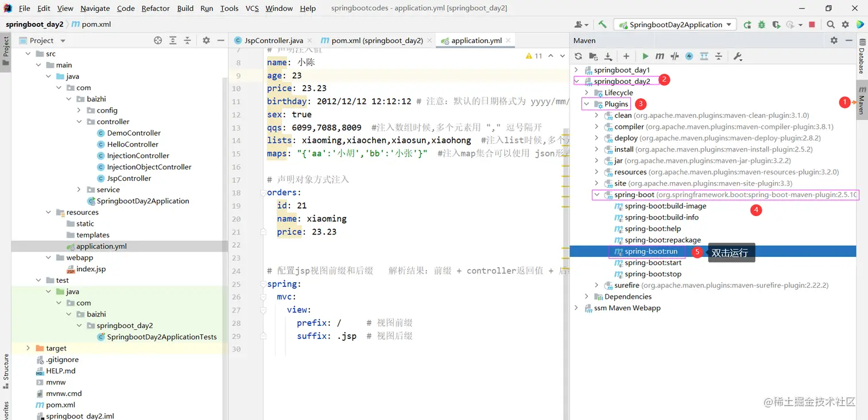Open user account Code With Me icon
Image resolution: width=868 pixels, height=420 pixels.
click(581, 25)
